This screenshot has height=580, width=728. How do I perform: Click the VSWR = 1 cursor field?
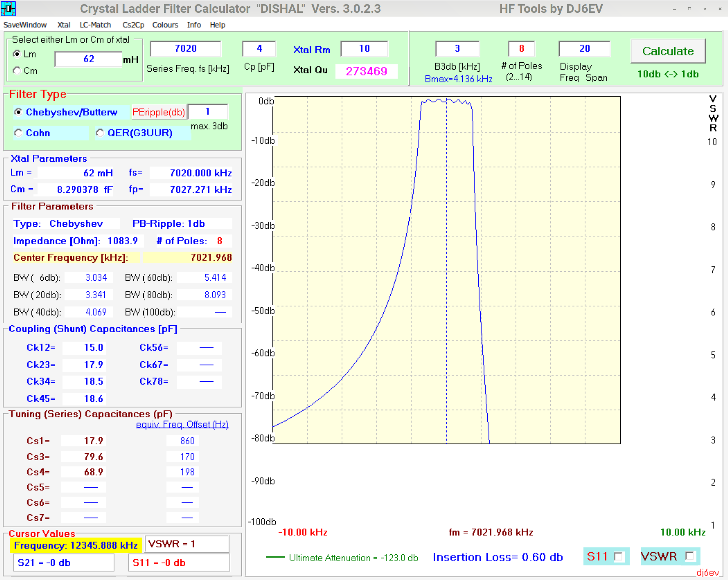point(187,544)
